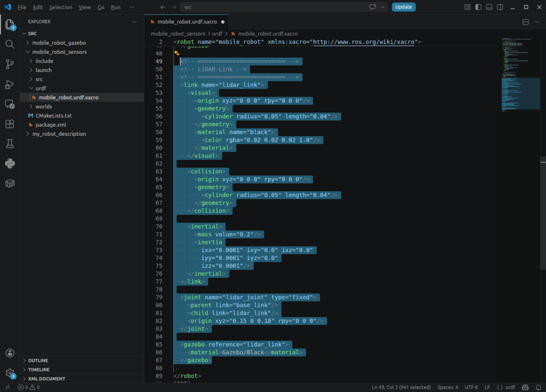Open the Manage gear icon

[10, 373]
